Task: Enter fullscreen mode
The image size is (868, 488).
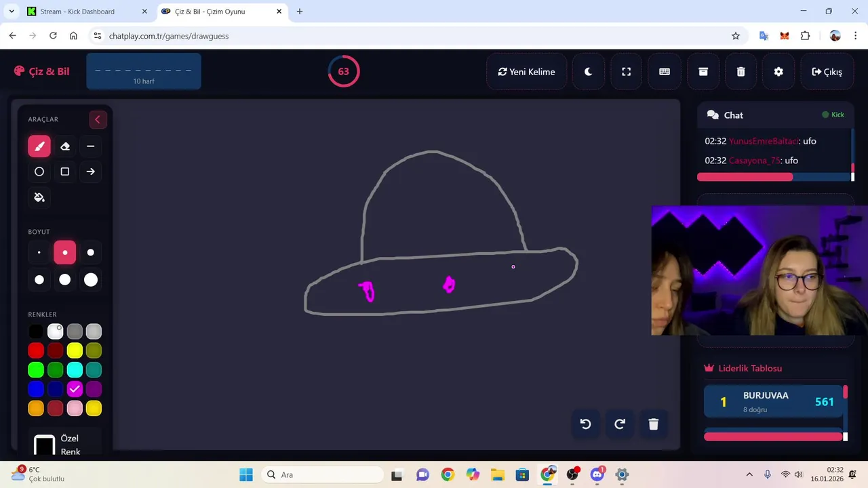Action: pyautogui.click(x=627, y=72)
